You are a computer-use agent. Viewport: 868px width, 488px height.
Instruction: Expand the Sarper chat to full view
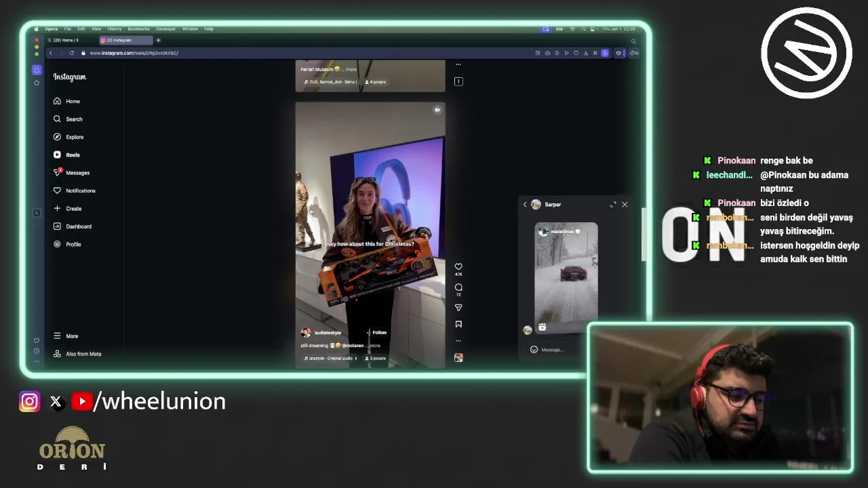tap(613, 205)
